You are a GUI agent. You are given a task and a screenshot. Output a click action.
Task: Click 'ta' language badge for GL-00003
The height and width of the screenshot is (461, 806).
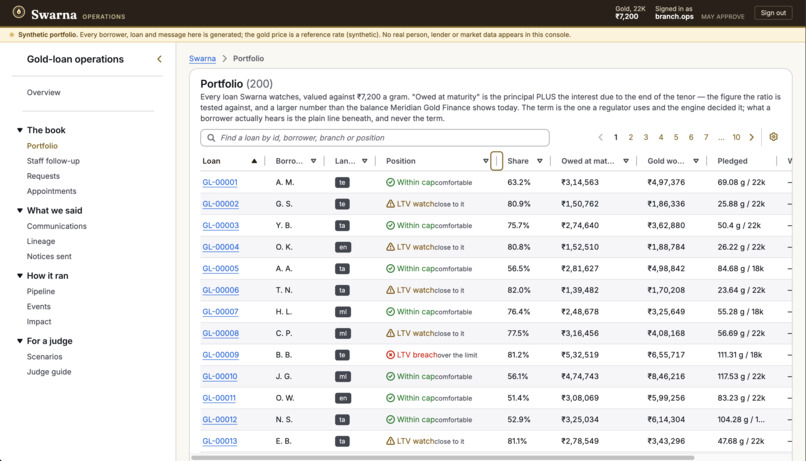point(342,226)
